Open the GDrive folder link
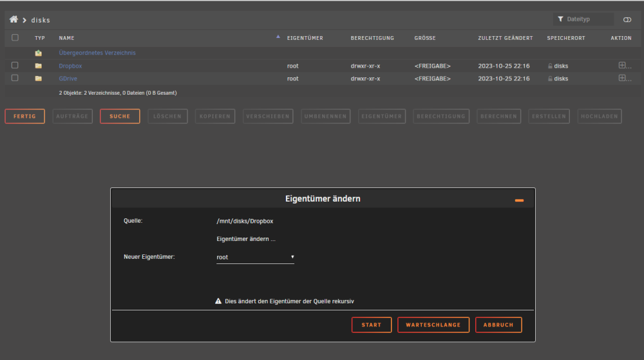The height and width of the screenshot is (360, 644). coord(68,79)
